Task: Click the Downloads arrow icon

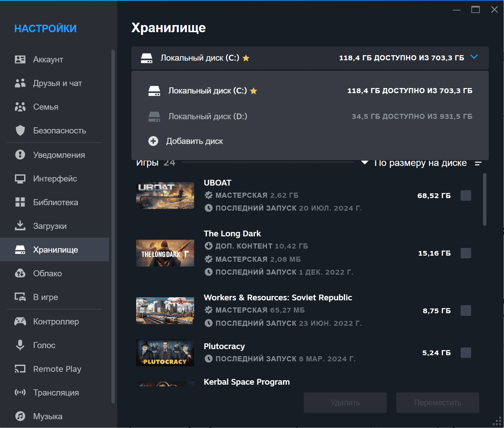Action: tap(20, 226)
